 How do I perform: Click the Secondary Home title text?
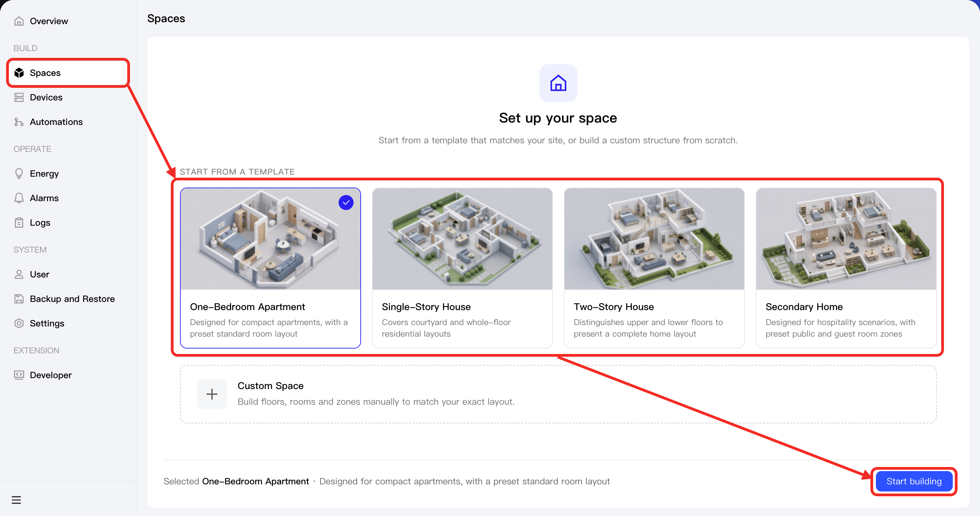click(x=804, y=307)
